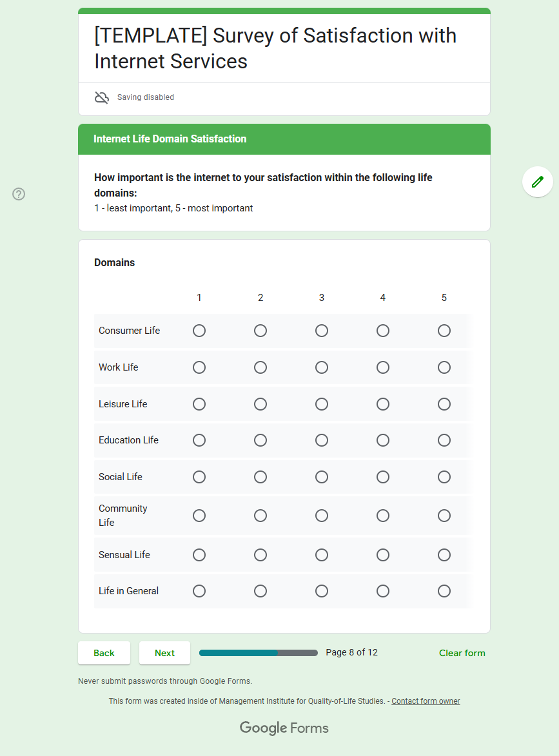The height and width of the screenshot is (756, 559).
Task: Click the Google Forms logo
Action: (284, 728)
